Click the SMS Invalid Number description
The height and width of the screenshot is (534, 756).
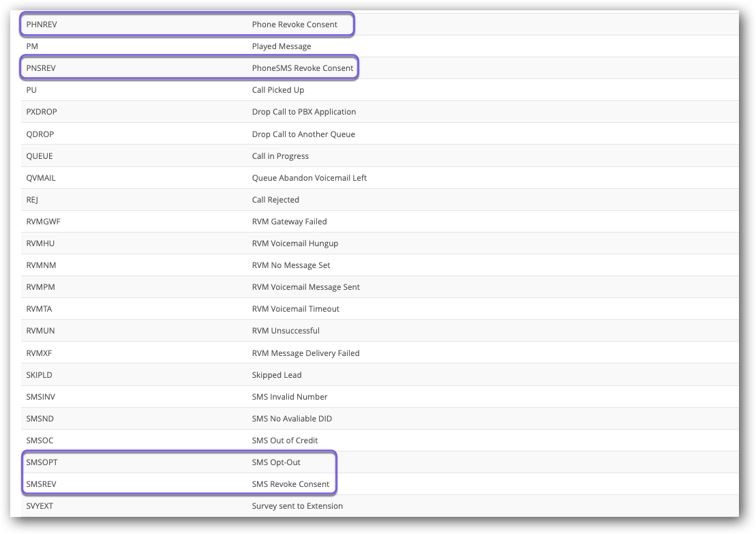(290, 396)
